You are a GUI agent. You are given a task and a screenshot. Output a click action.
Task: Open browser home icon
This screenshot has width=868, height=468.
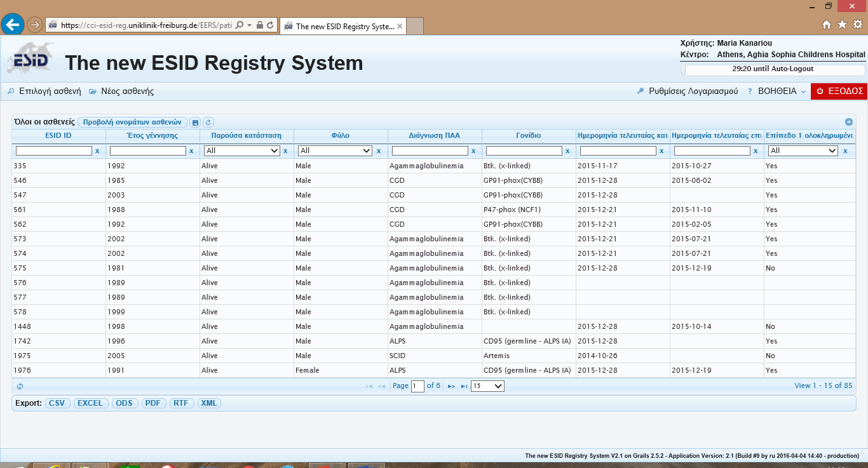827,25
